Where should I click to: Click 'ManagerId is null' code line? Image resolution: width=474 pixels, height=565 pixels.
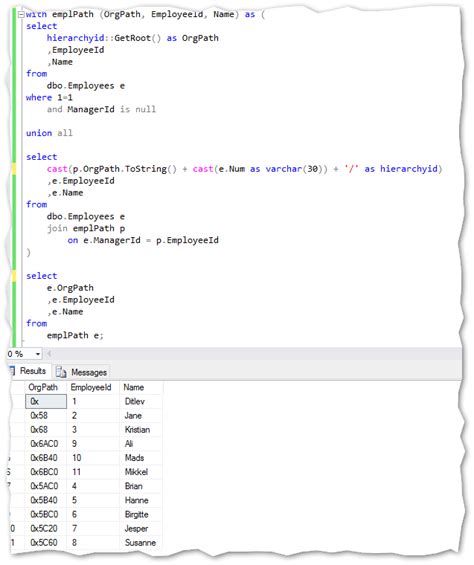(x=112, y=109)
